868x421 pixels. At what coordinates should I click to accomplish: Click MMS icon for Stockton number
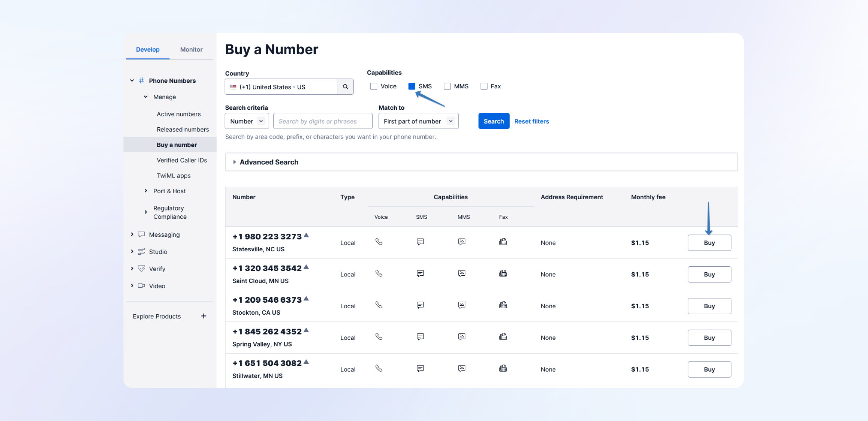[x=462, y=305]
